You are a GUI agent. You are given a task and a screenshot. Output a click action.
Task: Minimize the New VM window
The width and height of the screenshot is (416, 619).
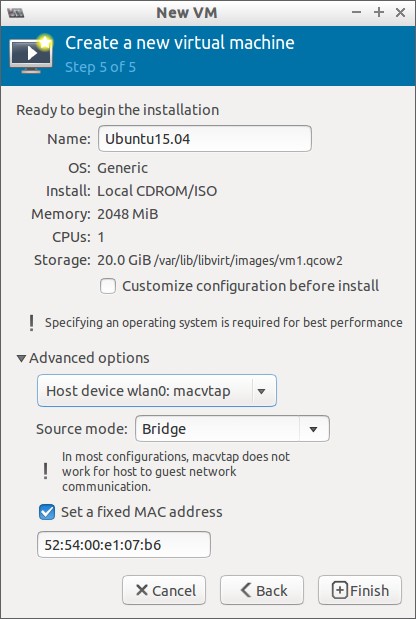point(356,12)
